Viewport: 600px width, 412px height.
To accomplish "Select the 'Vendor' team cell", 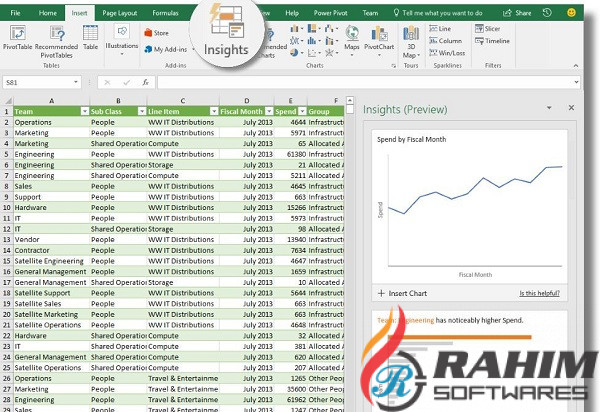I will click(x=51, y=239).
